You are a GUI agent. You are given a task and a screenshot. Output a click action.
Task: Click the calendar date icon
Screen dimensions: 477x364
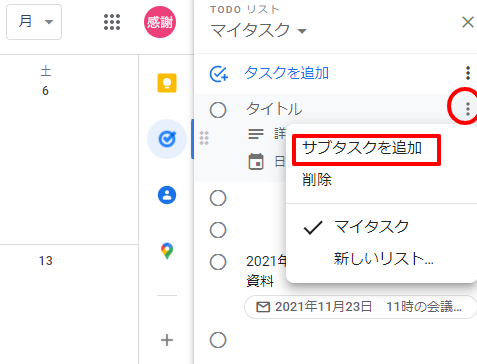click(256, 162)
